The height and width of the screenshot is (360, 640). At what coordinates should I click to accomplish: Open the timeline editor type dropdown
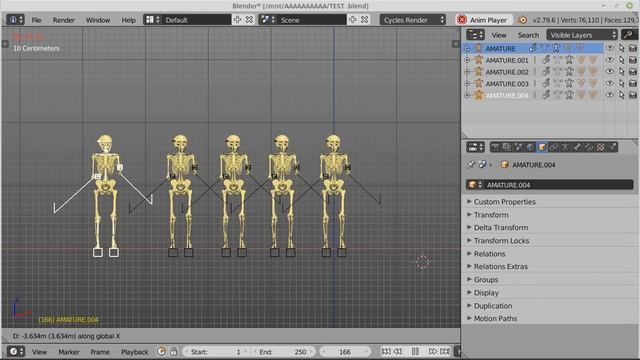click(x=16, y=351)
